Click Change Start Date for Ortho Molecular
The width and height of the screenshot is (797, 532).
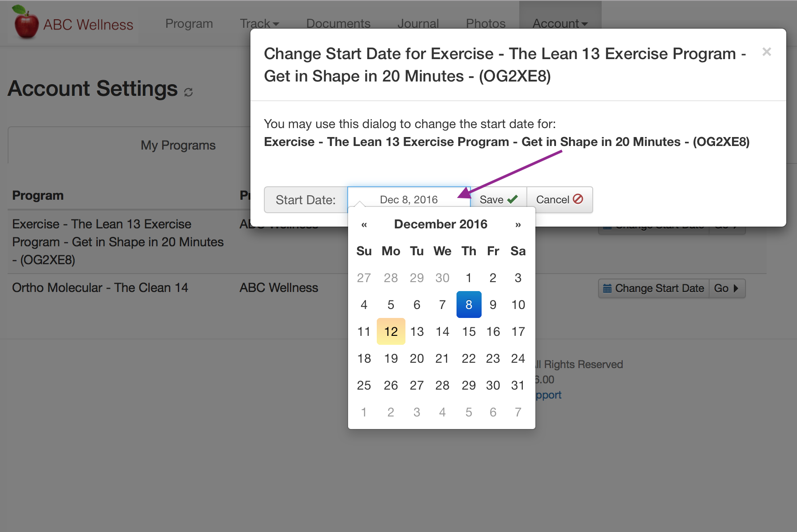click(654, 288)
